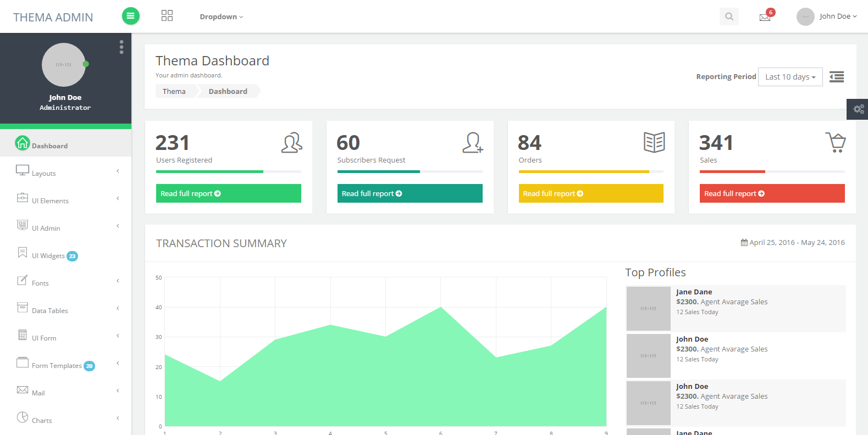868x435 pixels.
Task: Click the shopping cart icon on Sales card
Action: 836,142
